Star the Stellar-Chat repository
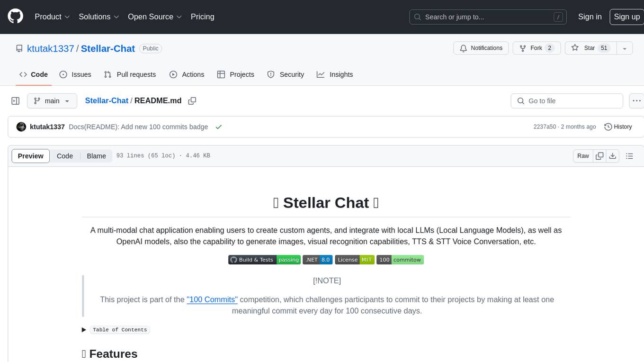Screen dimensions: 644x362 tap(590, 48)
